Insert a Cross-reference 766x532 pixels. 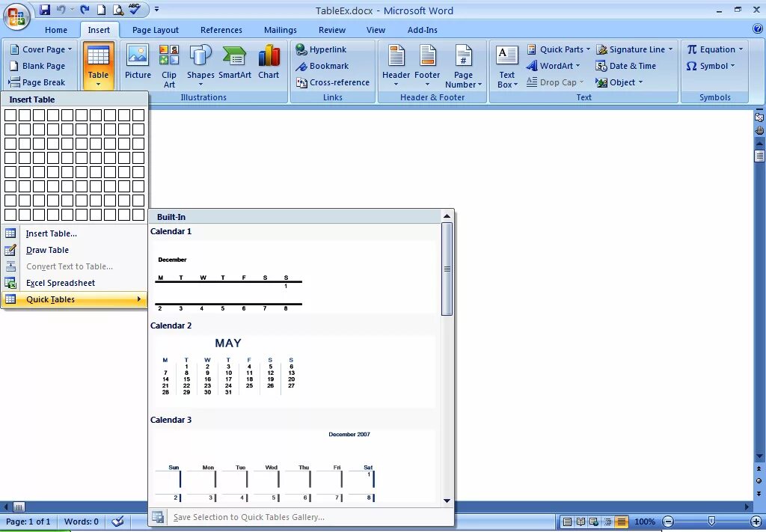[332, 82]
